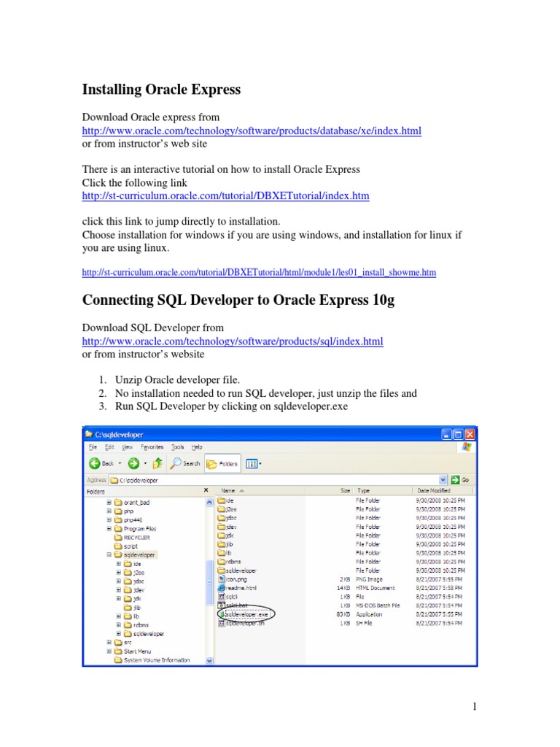560x747 pixels.
Task: Collapse the sqldeveloper tree node
Action: [x=109, y=554]
